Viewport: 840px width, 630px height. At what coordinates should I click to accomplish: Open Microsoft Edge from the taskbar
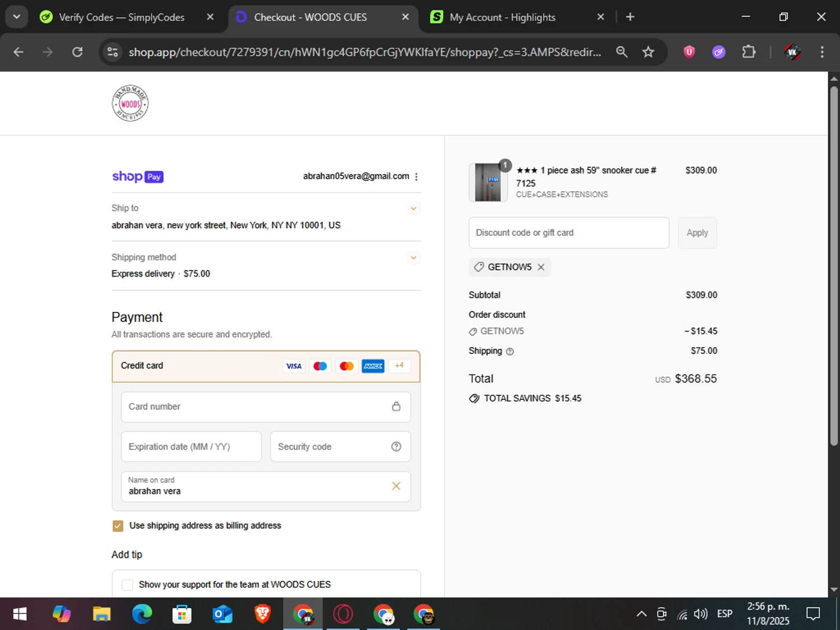tap(142, 614)
